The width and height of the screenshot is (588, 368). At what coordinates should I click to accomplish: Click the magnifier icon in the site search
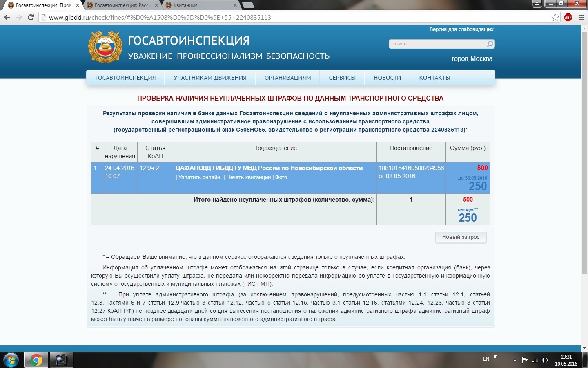tap(490, 44)
